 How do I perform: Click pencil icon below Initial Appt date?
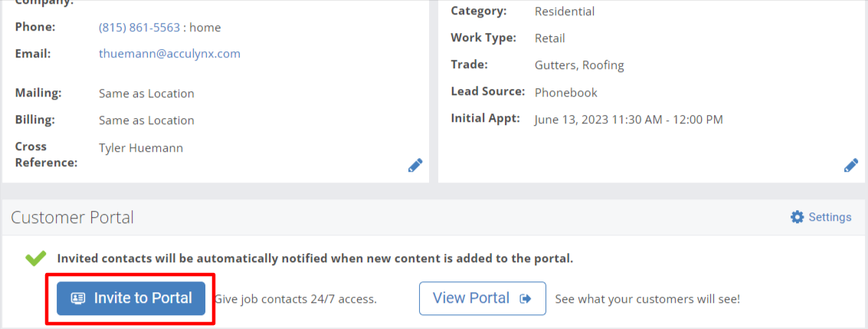click(x=851, y=165)
